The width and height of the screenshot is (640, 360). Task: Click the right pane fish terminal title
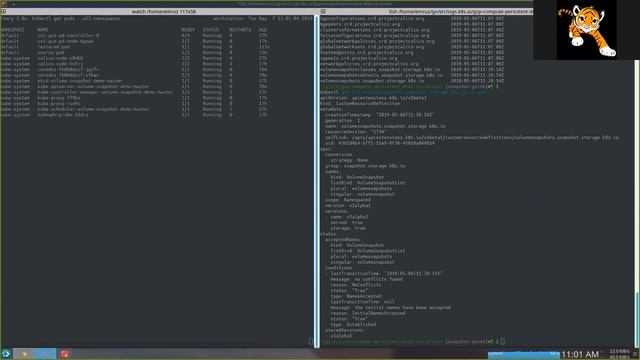coord(461,12)
